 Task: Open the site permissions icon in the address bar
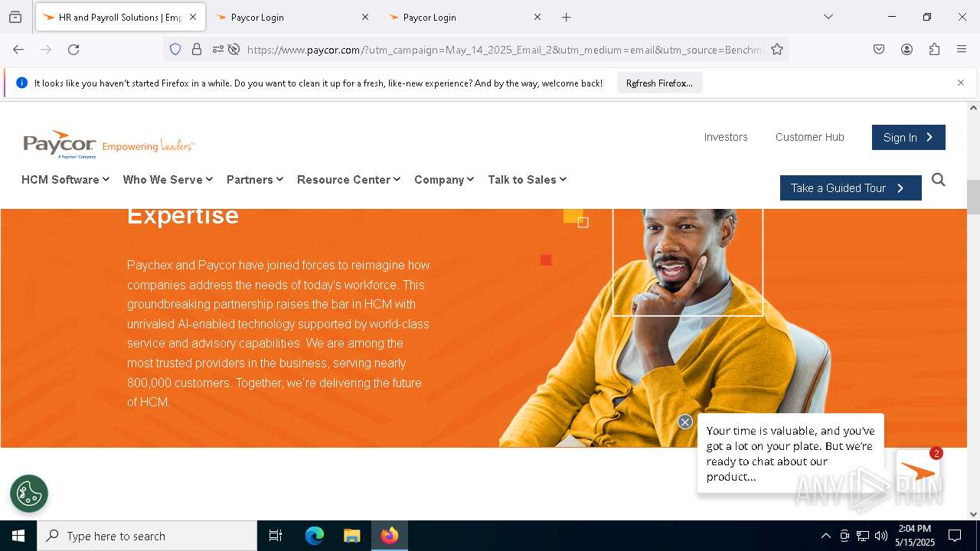(x=218, y=49)
